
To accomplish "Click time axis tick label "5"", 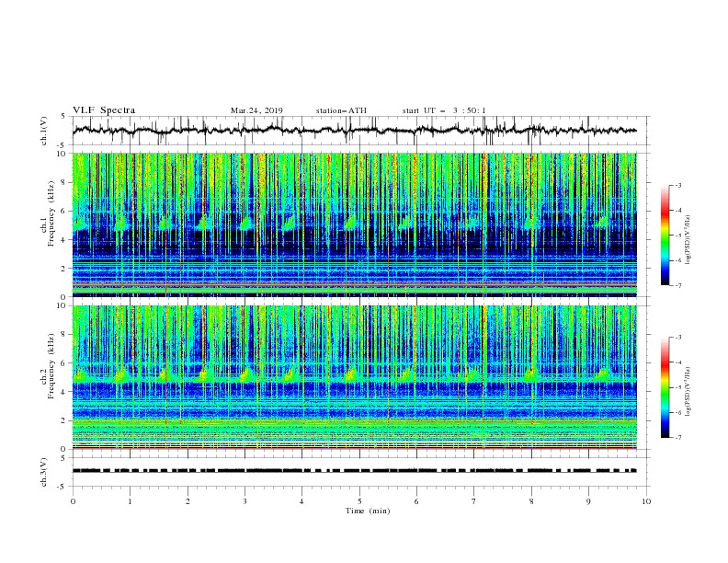I will coord(359,501).
